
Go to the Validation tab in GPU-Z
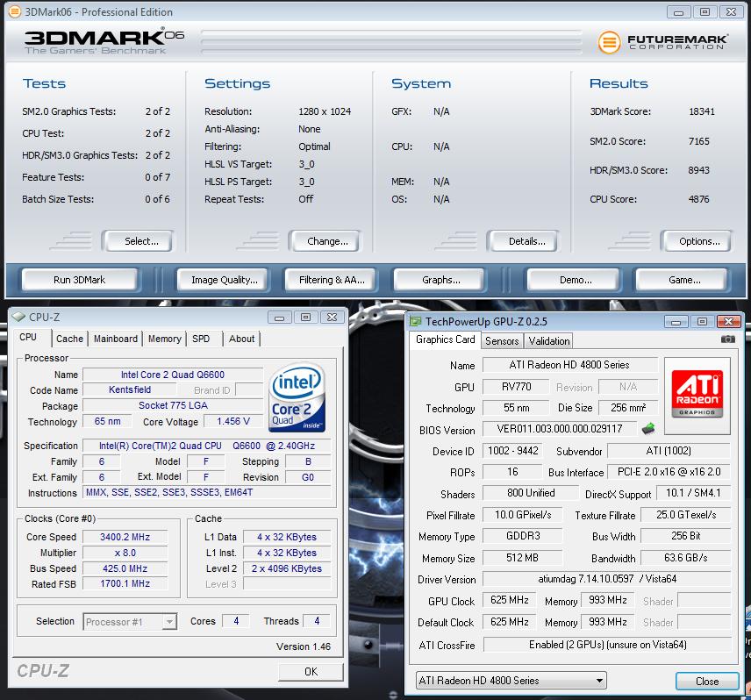[x=549, y=341]
